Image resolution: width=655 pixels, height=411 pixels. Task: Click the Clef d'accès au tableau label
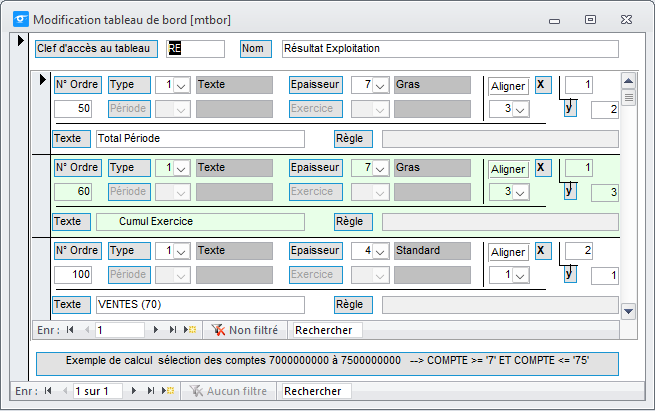coord(96,48)
